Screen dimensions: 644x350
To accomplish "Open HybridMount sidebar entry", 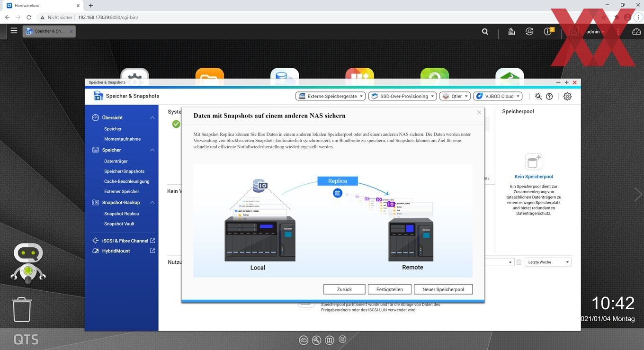I will tap(116, 251).
